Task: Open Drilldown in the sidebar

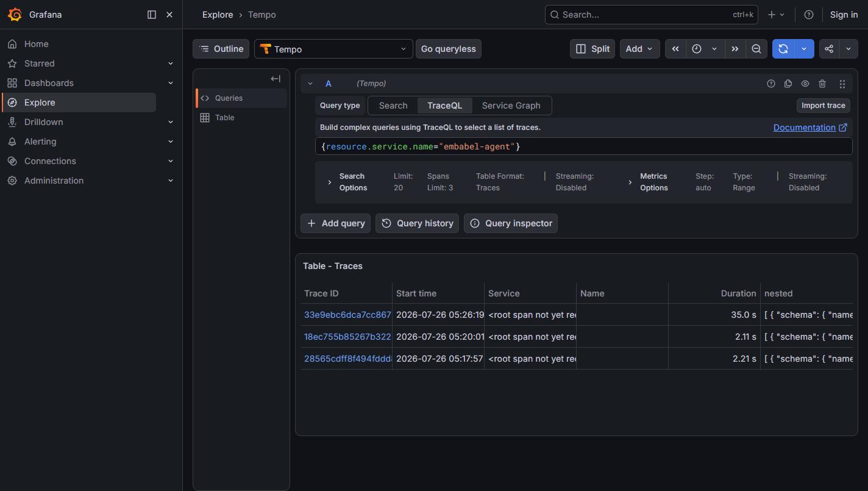Action: 43,122
